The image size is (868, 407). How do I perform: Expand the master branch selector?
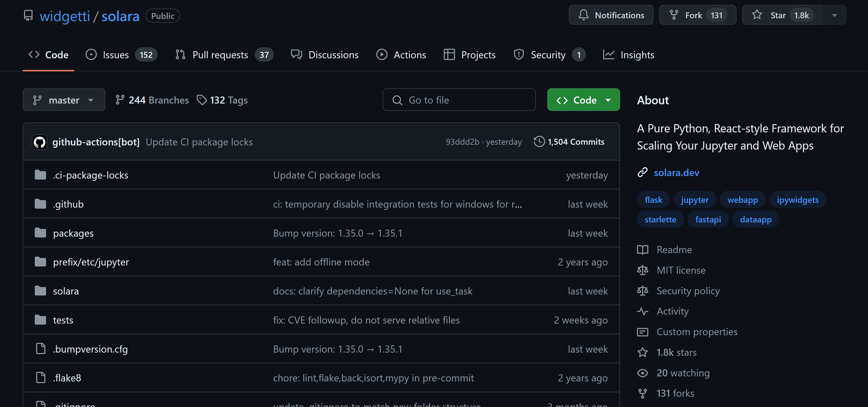coord(64,100)
